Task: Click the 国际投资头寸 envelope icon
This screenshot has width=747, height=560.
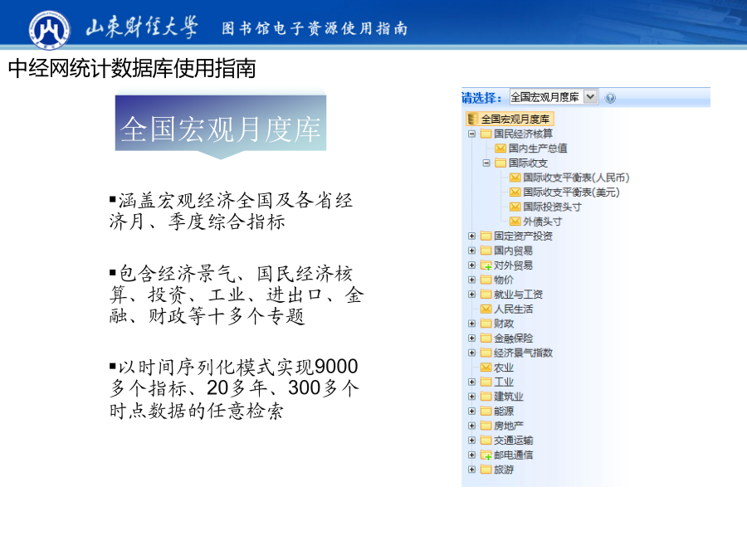Action: [x=515, y=207]
